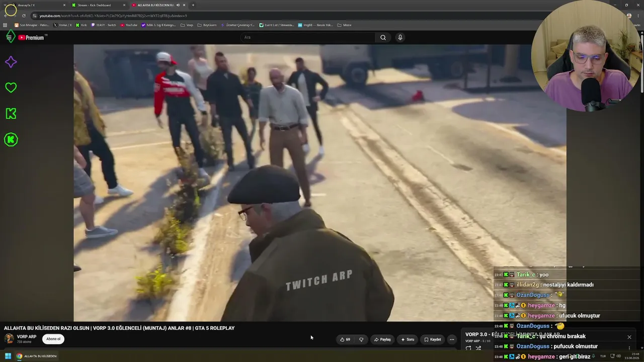This screenshot has width=644, height=362.
Task: Open the Windows Start menu
Action: [8, 356]
